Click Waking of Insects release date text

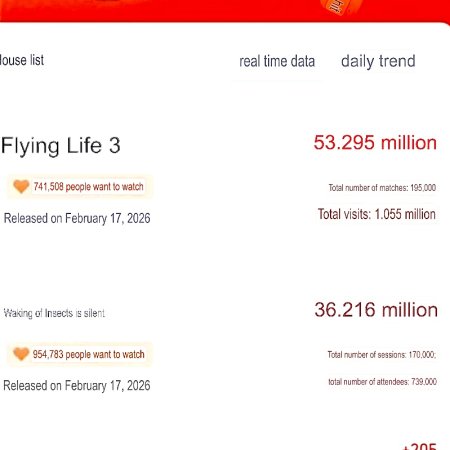coord(77,386)
